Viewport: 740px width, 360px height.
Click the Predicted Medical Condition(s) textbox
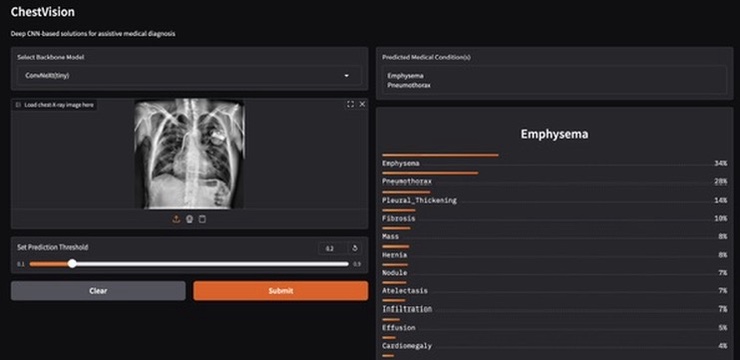554,80
